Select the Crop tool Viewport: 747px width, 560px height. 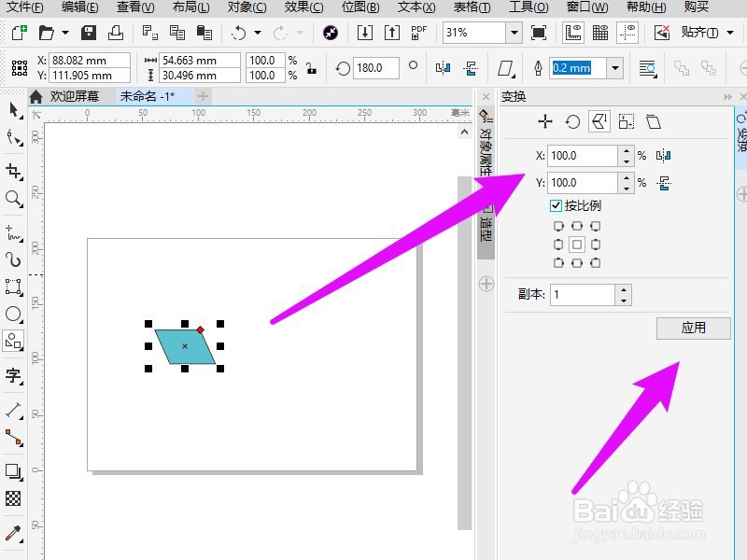14,172
